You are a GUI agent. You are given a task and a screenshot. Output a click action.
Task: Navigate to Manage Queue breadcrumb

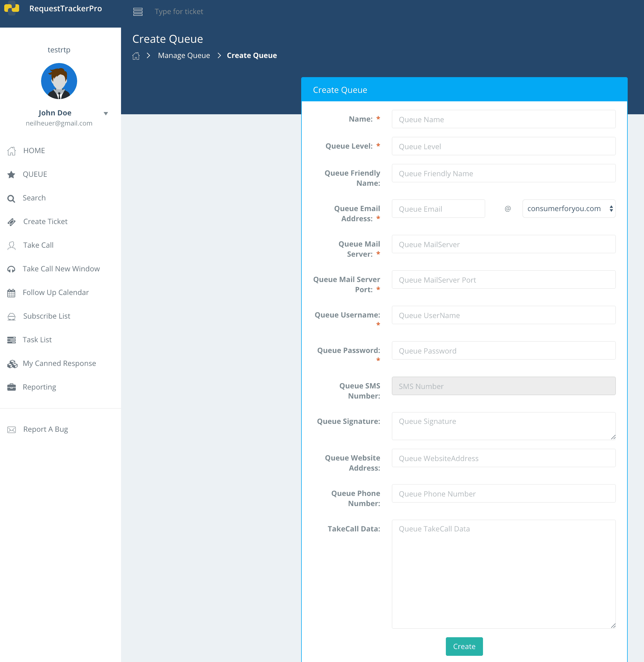point(184,55)
